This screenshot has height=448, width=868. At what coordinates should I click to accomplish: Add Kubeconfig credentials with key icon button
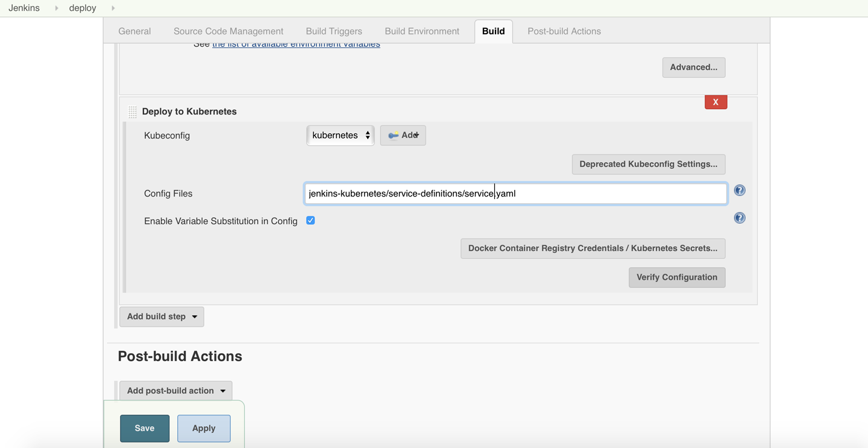coord(403,136)
